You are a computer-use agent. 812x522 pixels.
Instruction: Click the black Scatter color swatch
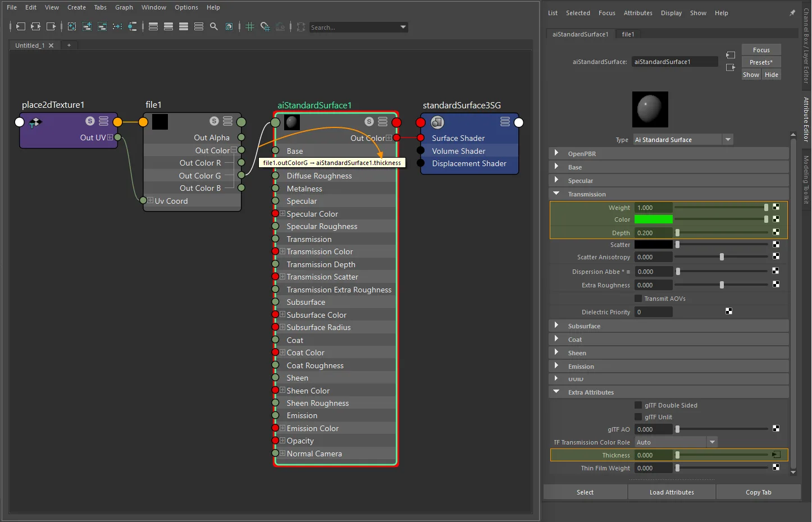coord(654,245)
